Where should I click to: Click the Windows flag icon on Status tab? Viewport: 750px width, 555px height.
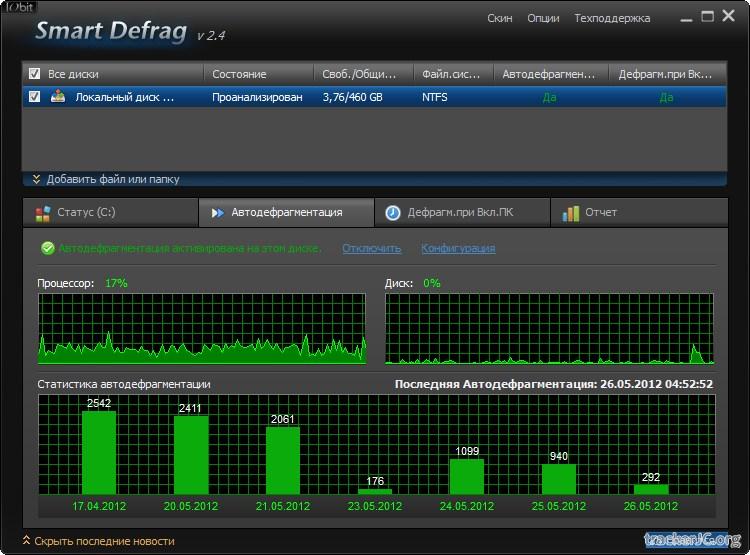click(x=43, y=213)
